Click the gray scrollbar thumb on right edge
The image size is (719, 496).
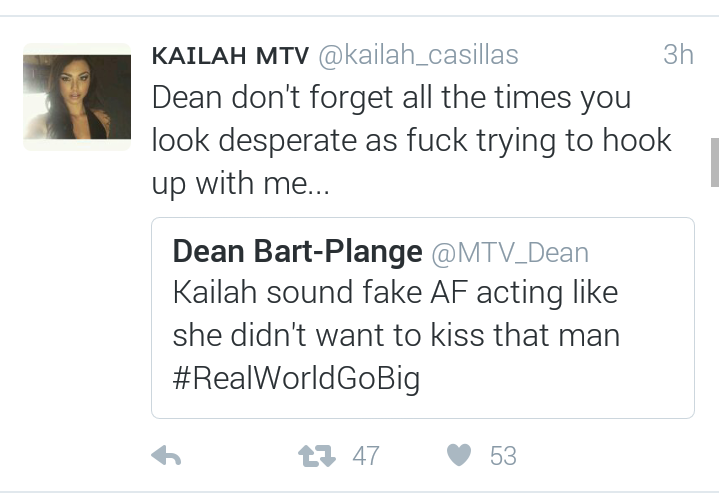tap(715, 162)
